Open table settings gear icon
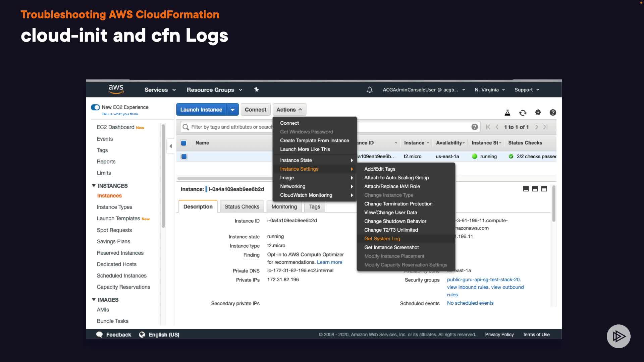The height and width of the screenshot is (362, 644). [x=538, y=113]
